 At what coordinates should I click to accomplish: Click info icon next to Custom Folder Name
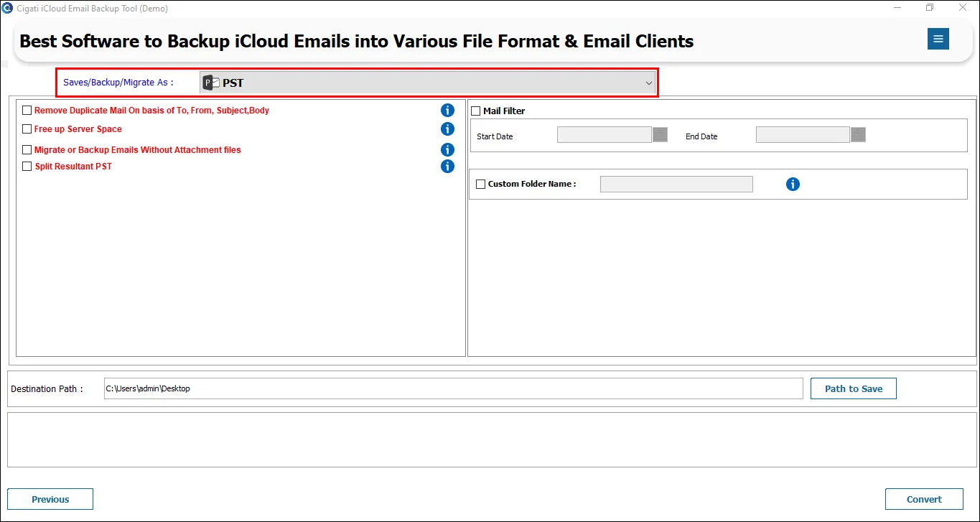point(793,185)
